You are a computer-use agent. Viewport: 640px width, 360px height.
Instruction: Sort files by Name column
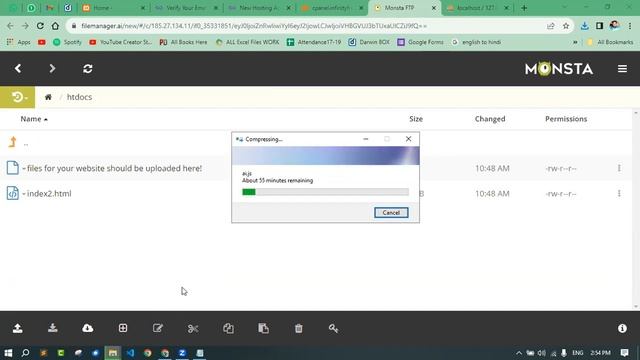34,119
